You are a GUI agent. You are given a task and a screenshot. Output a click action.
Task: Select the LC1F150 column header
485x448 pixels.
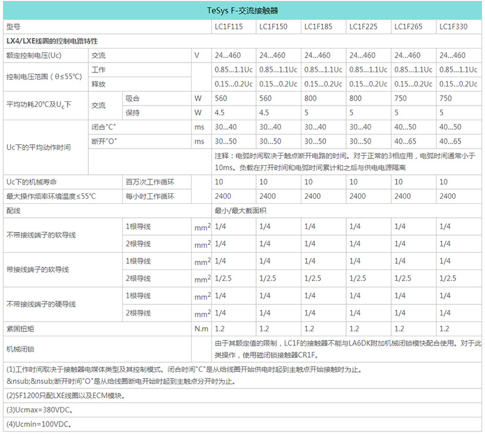click(273, 26)
